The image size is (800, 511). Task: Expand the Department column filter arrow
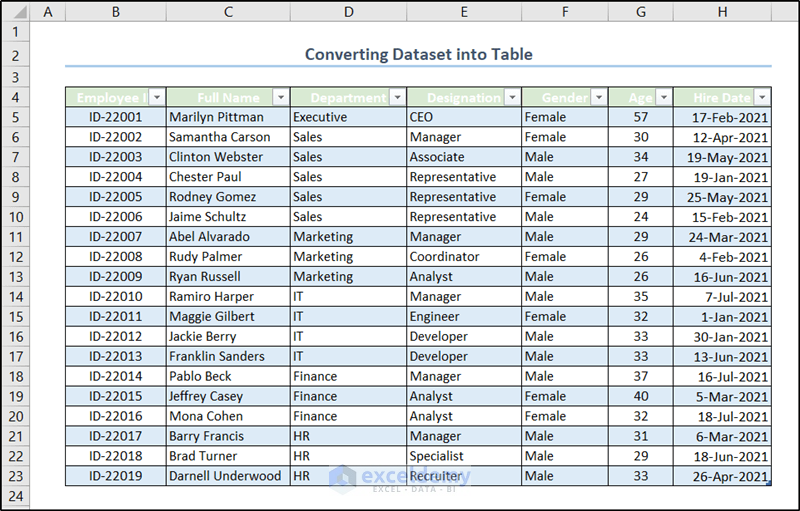[x=397, y=97]
